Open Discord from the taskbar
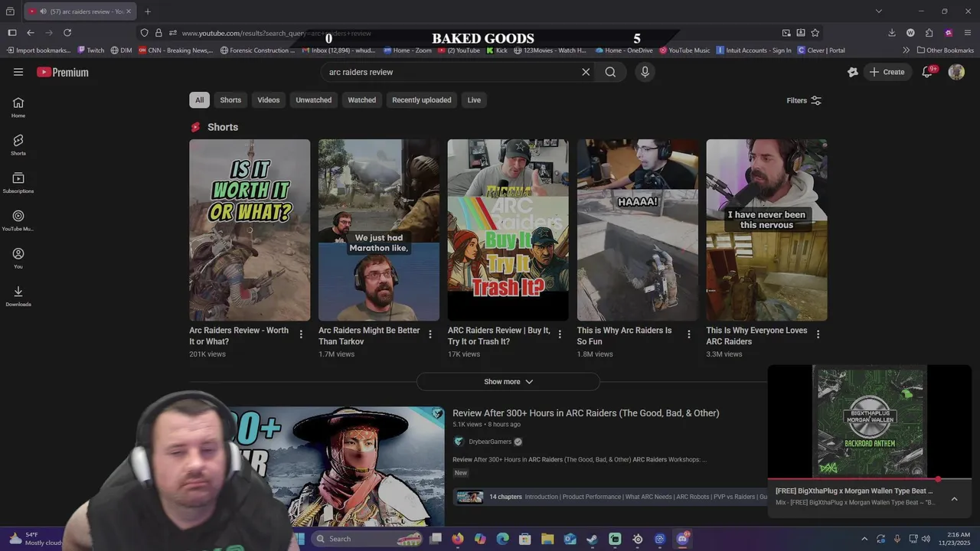 (x=682, y=539)
